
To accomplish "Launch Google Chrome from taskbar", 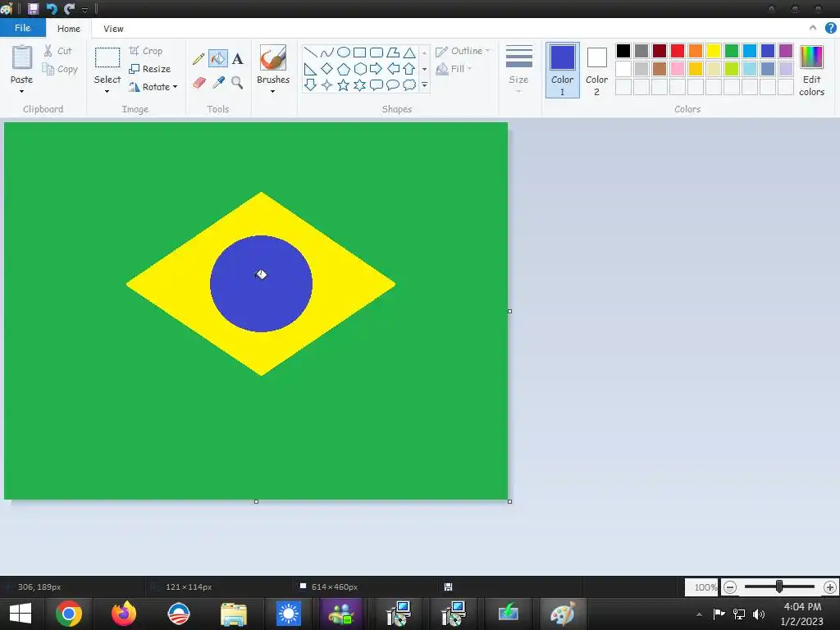I will tap(69, 614).
